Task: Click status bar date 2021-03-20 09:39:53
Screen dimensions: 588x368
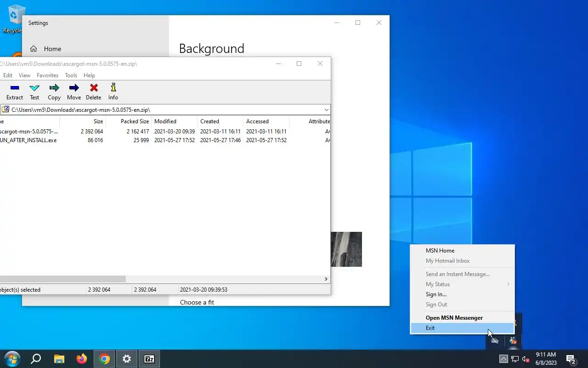Action: pos(204,290)
